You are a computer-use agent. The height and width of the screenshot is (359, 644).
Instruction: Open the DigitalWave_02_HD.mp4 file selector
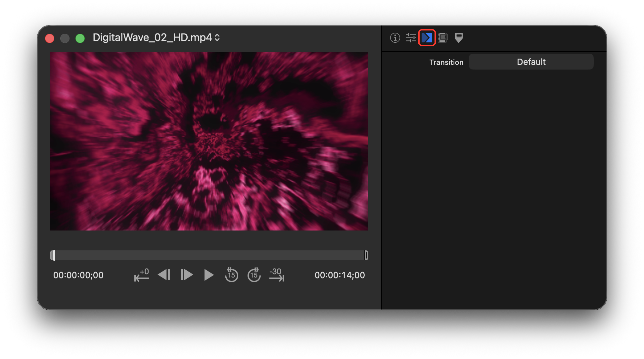pyautogui.click(x=156, y=38)
